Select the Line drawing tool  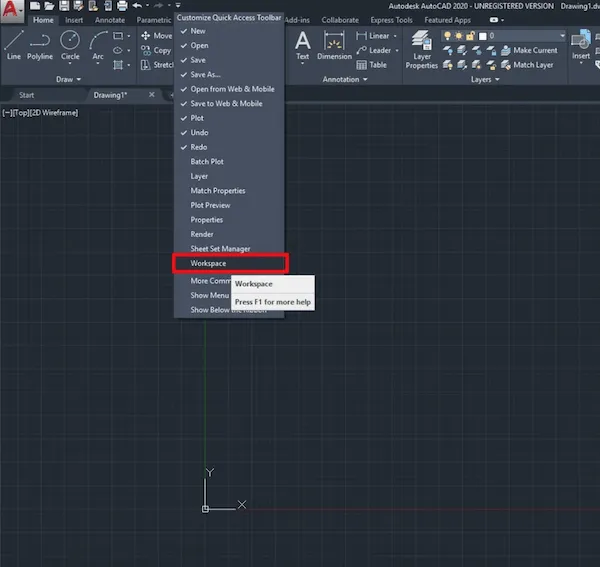[13, 45]
